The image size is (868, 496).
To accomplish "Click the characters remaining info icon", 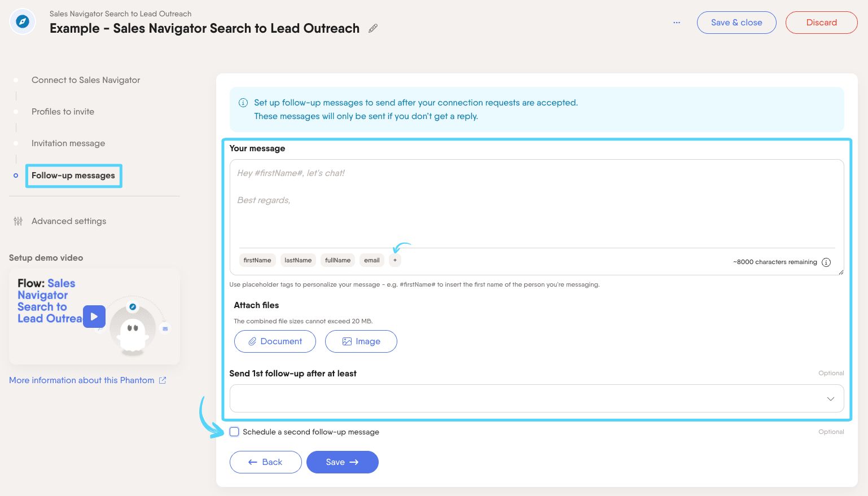I will point(826,262).
